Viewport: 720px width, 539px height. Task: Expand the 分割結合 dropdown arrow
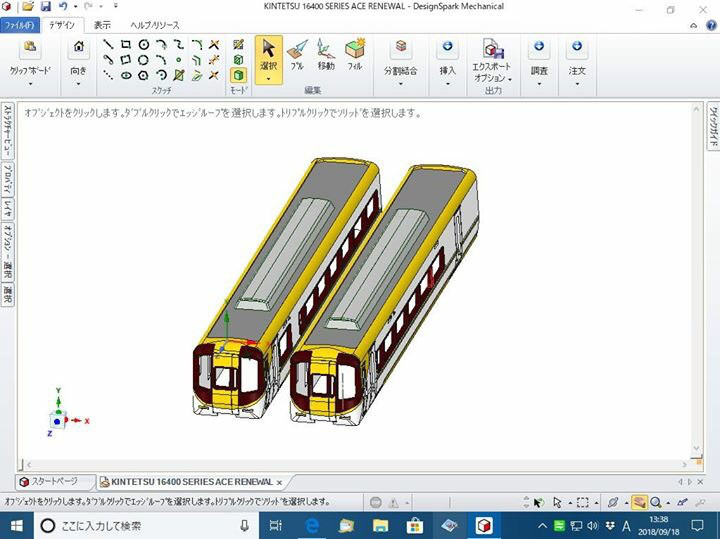click(x=401, y=84)
